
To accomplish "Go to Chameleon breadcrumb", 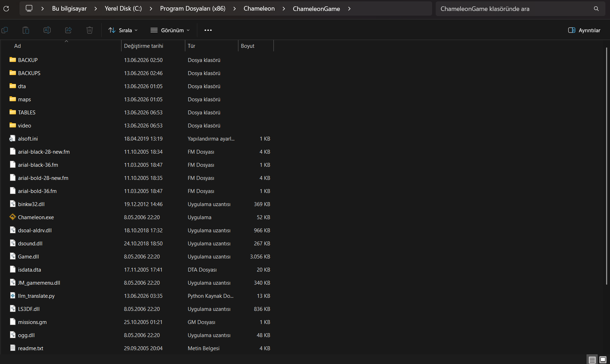I will 259,8.
